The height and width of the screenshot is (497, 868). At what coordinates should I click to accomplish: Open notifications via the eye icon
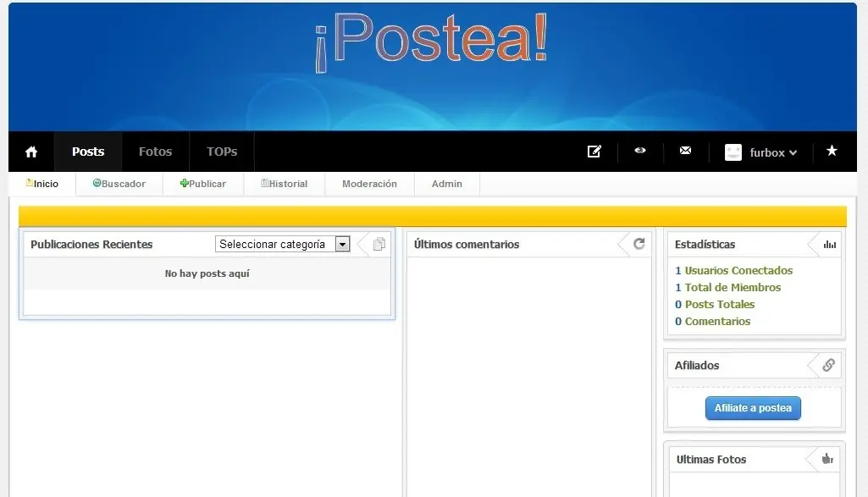[640, 151]
